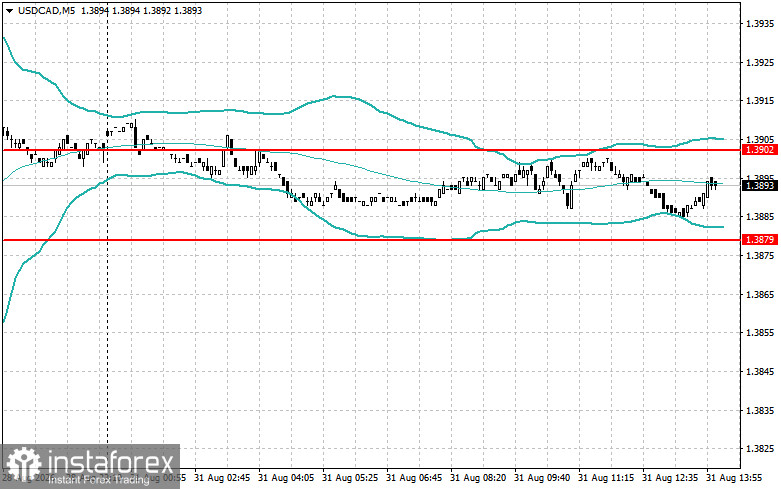The width and height of the screenshot is (781, 489).
Task: Click the 31 Aug 12:35 time label
Action: pyautogui.click(x=670, y=478)
